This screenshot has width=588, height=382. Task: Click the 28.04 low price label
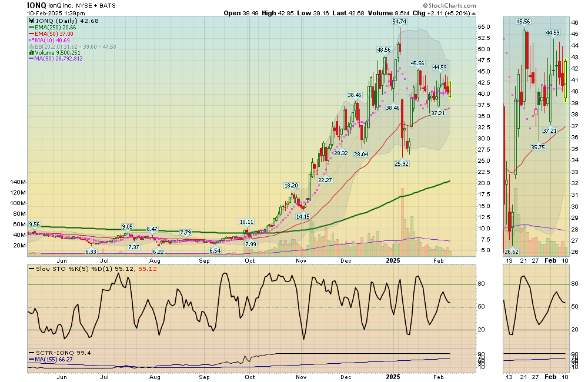(x=361, y=154)
